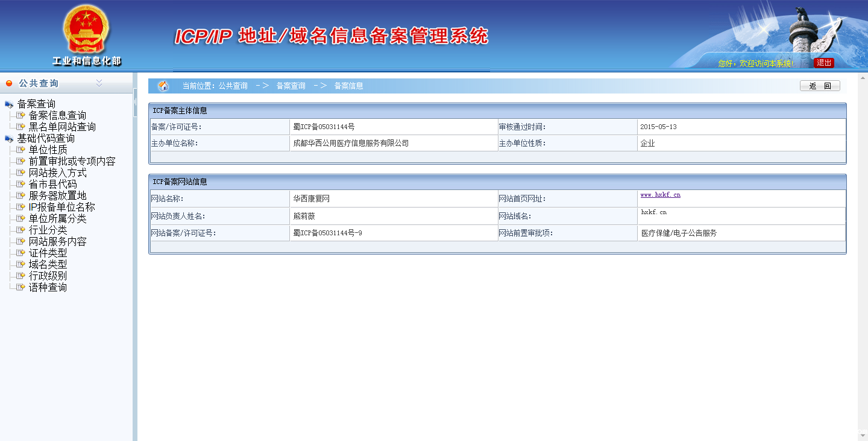
Task: Collapse the 基础代码查询 tree node
Action: 46,139
